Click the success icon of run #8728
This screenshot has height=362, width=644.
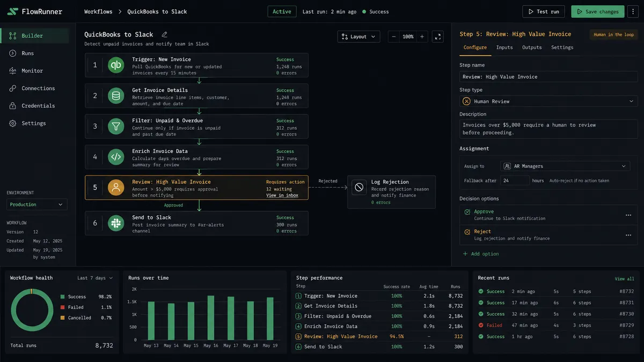tap(481, 336)
